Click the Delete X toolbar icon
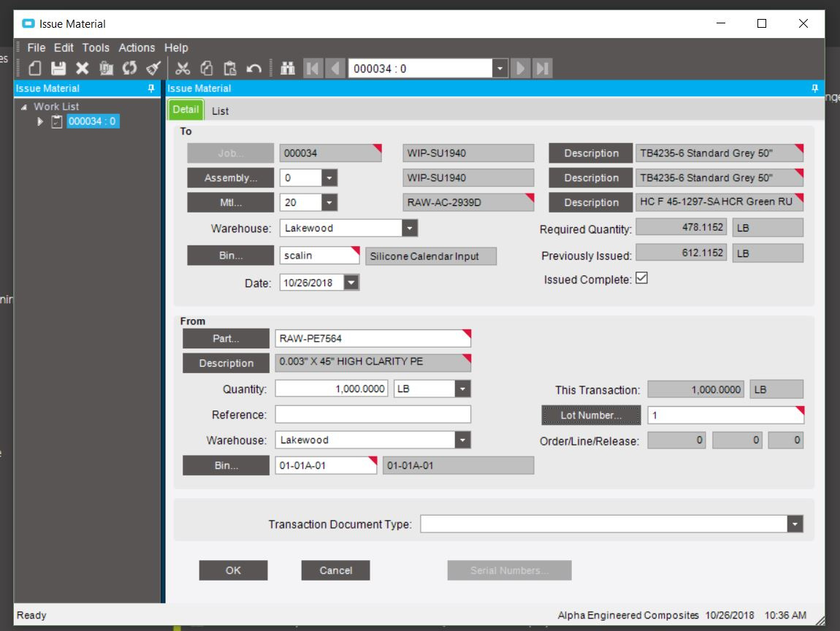Image resolution: width=840 pixels, height=631 pixels. tap(82, 69)
